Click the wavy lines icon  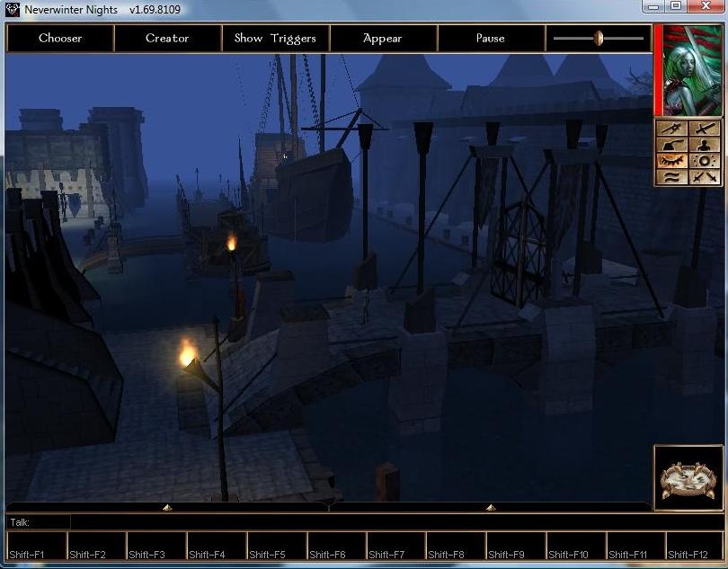(x=673, y=177)
